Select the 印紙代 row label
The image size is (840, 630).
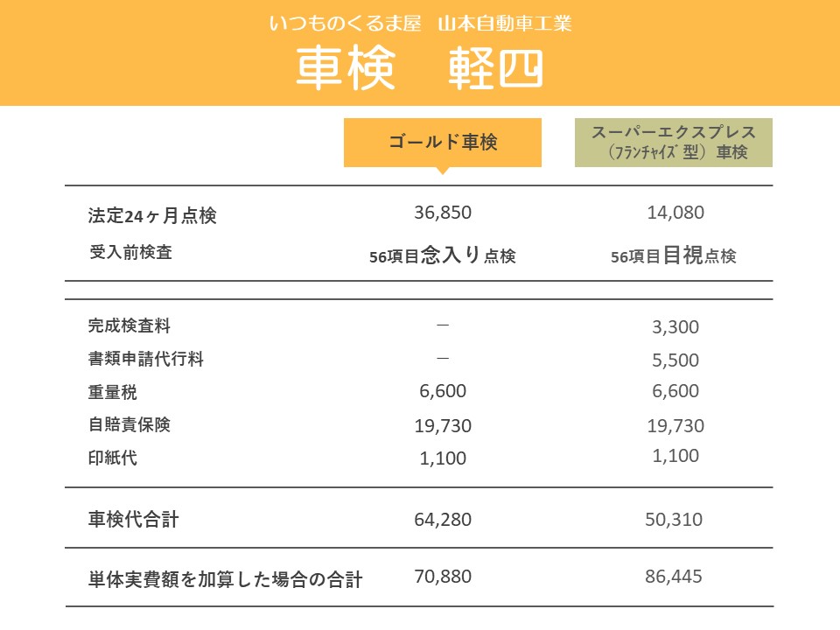click(x=113, y=458)
